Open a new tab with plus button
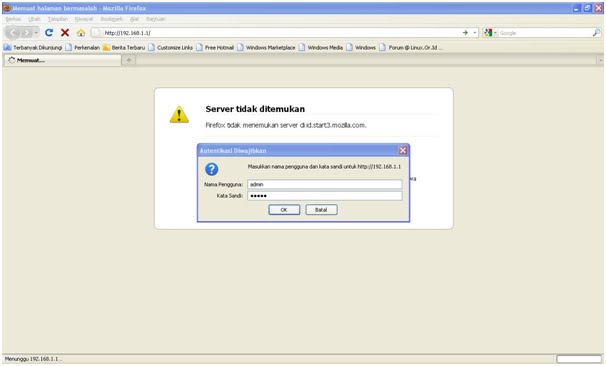The height and width of the screenshot is (366, 606). click(129, 60)
